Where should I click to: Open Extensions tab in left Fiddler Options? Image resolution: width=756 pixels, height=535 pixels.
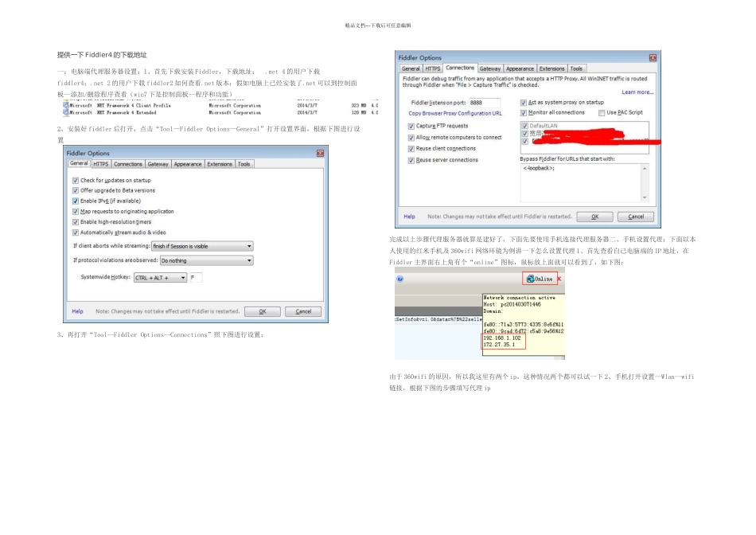coord(220,164)
